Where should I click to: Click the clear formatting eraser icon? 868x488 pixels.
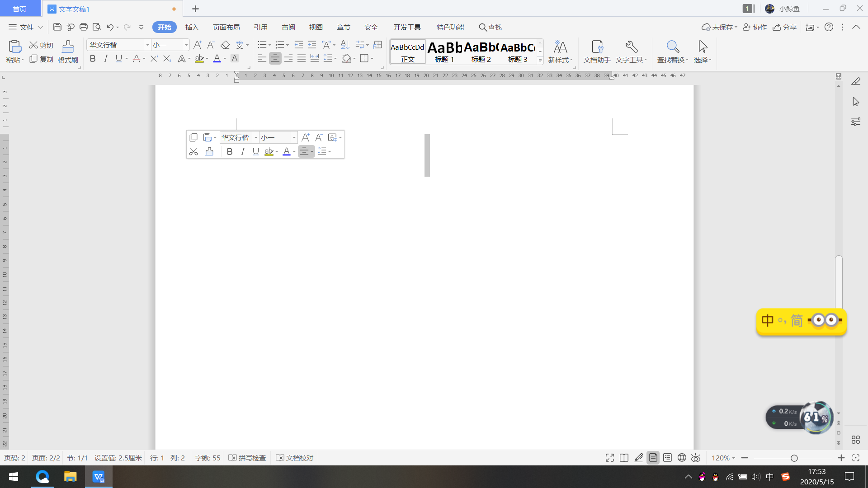pyautogui.click(x=225, y=45)
